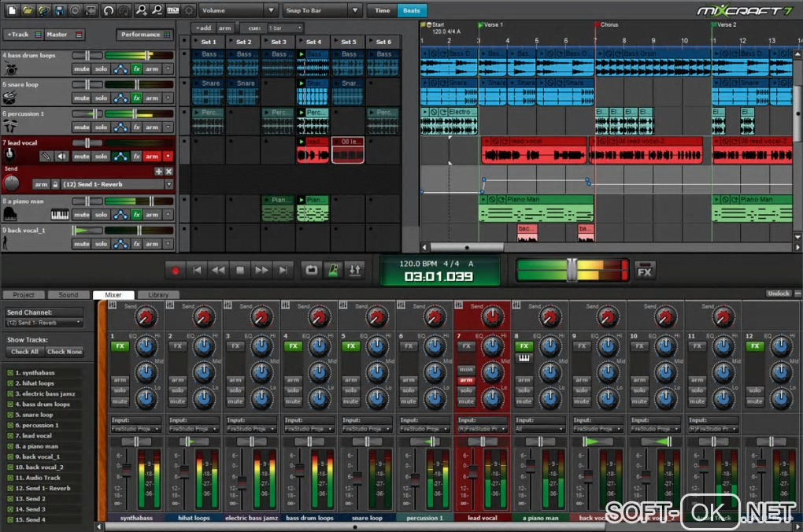This screenshot has height=532, width=803.
Task: Open the master FX button beside the meter
Action: pos(645,272)
